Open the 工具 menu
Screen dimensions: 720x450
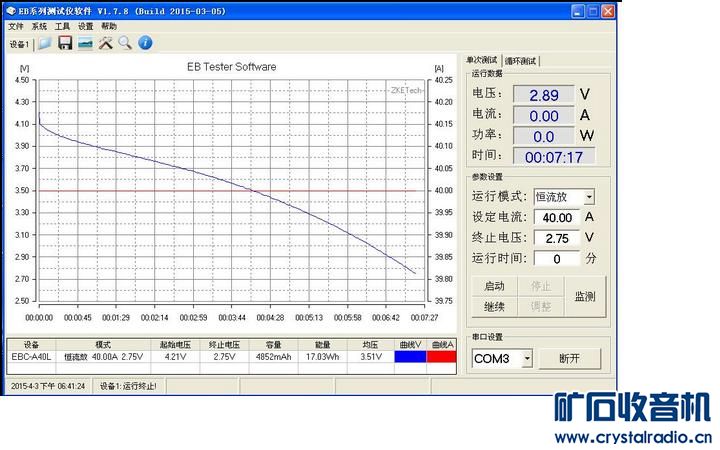pos(62,27)
